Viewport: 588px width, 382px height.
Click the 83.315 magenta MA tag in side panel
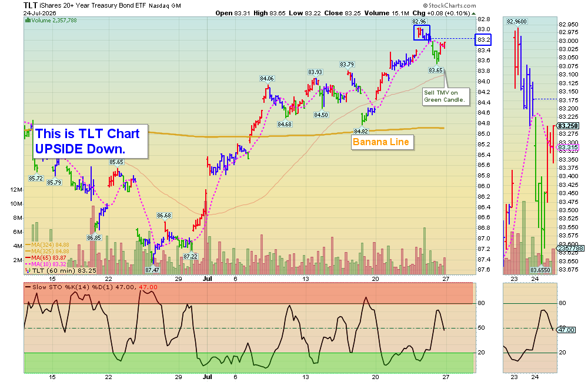click(568, 148)
